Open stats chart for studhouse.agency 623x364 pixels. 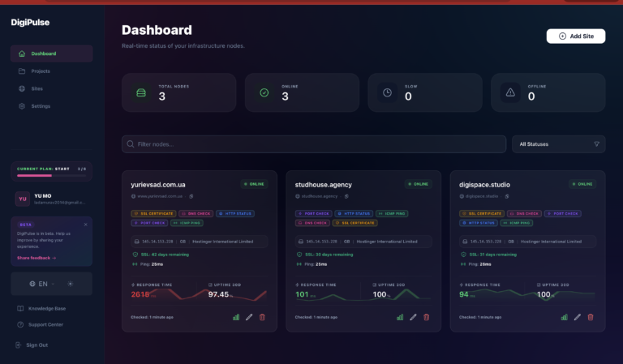(x=400, y=317)
